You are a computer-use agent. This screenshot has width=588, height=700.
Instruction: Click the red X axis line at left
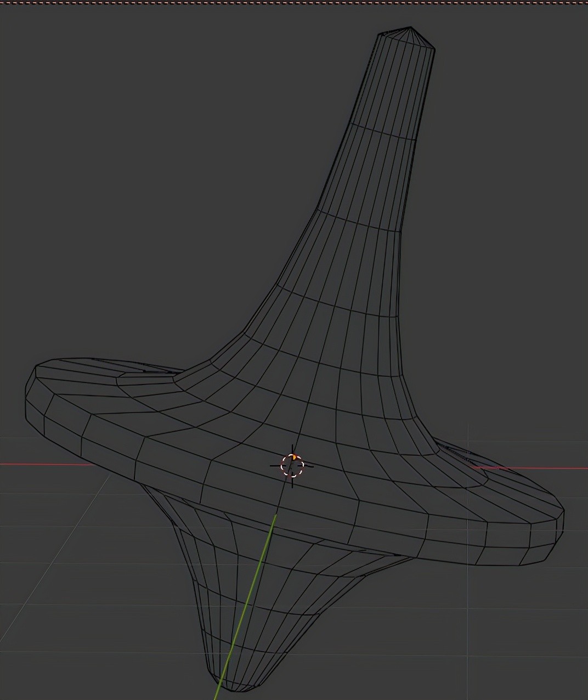point(44,464)
